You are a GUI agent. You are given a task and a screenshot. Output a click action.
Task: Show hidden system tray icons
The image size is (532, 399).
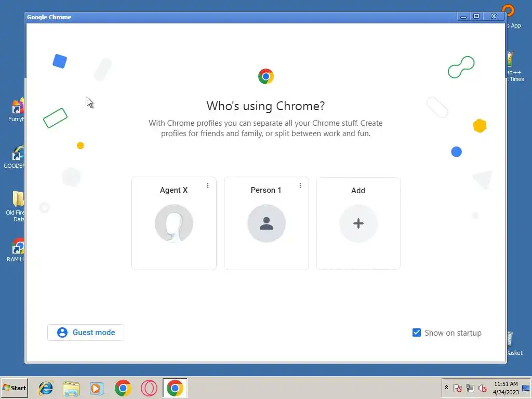446,388
